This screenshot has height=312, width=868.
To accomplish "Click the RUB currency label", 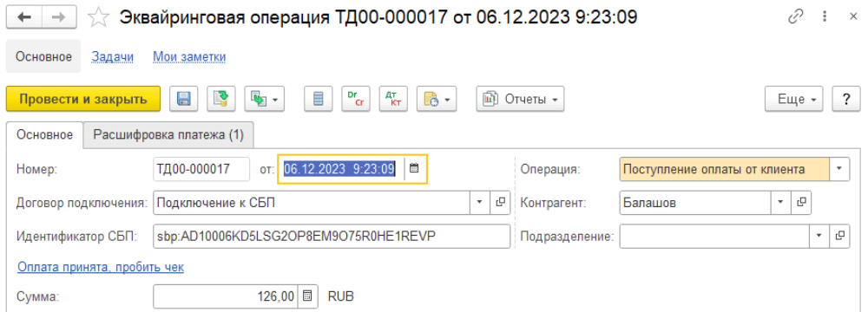I will 341,297.
